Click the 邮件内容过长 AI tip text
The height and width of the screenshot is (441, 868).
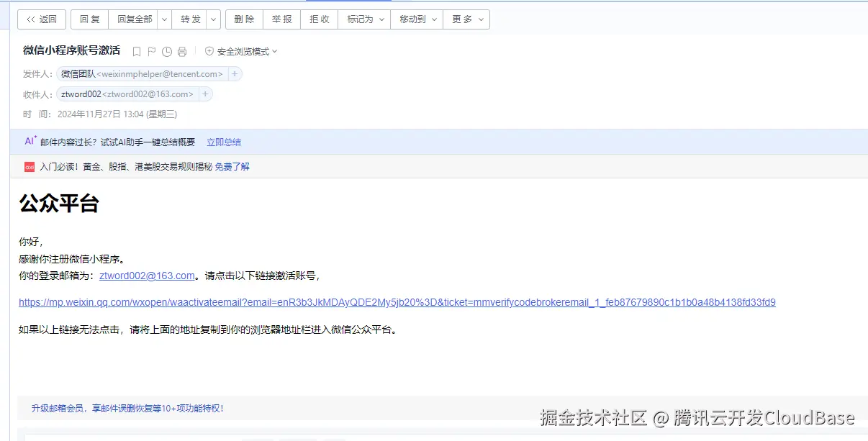click(118, 142)
